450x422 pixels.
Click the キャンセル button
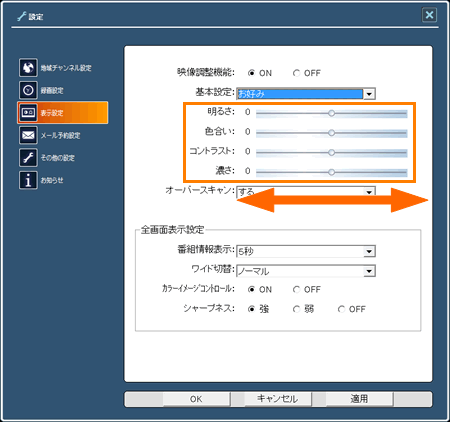(x=278, y=399)
